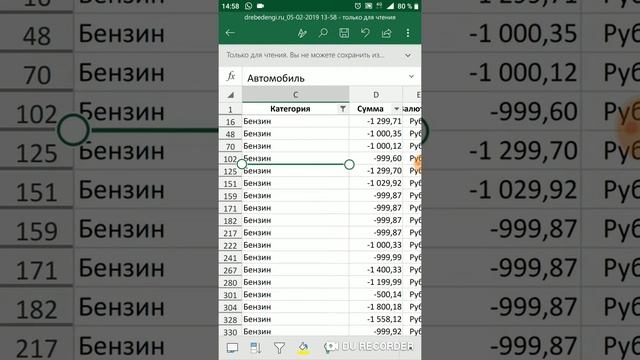Select row header 267
This screenshot has height=360, width=640.
(230, 270)
